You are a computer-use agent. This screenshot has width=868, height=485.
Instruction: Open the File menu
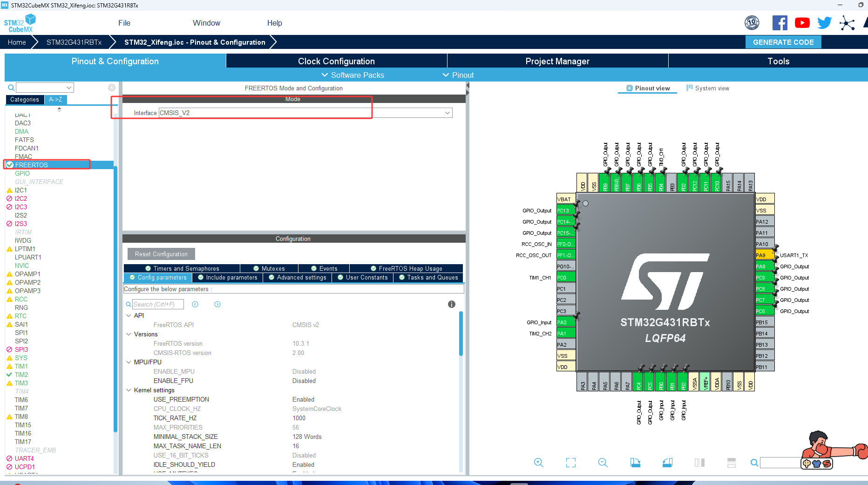click(x=124, y=23)
